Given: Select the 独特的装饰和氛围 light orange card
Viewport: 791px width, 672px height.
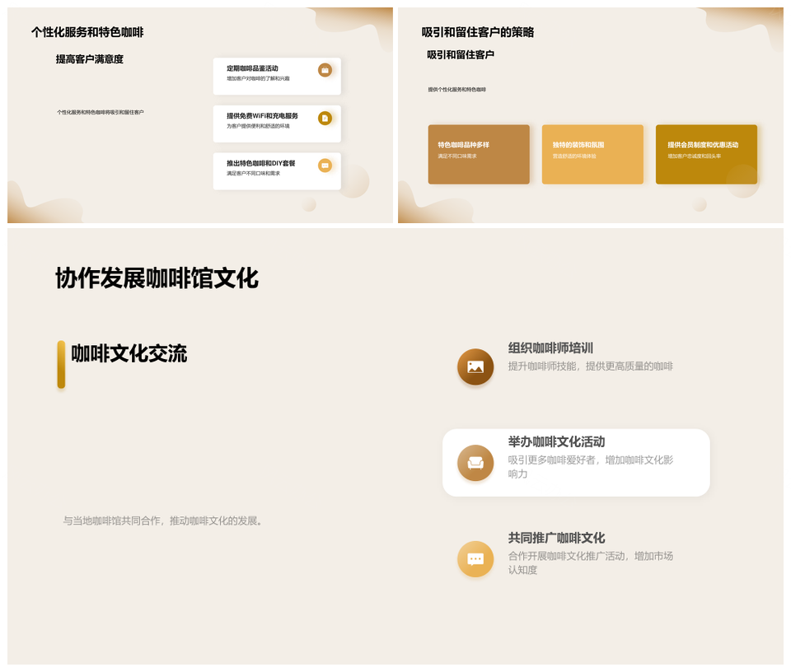Looking at the screenshot, I should [592, 154].
